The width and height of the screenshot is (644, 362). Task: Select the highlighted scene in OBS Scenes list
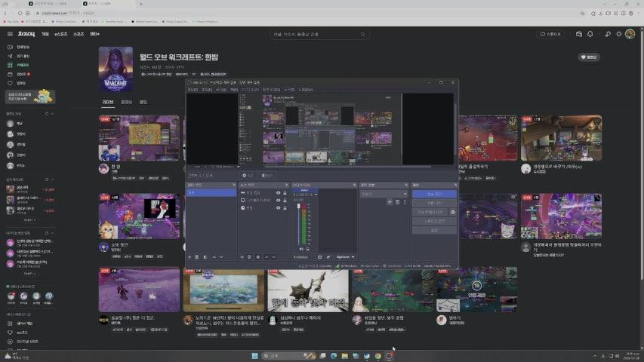211,193
